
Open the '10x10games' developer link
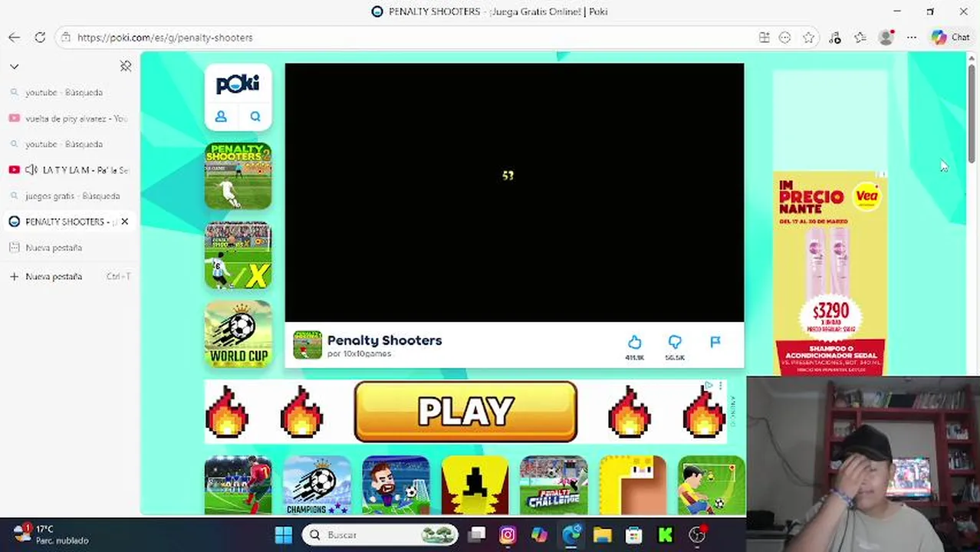[367, 354]
